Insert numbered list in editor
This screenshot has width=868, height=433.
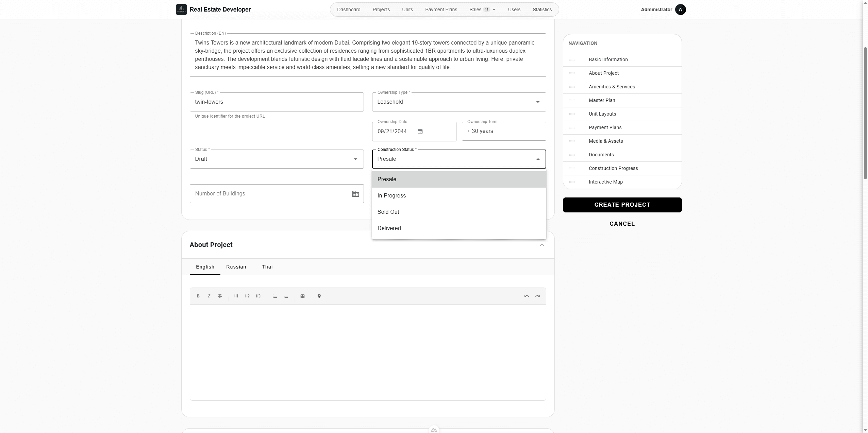286,296
